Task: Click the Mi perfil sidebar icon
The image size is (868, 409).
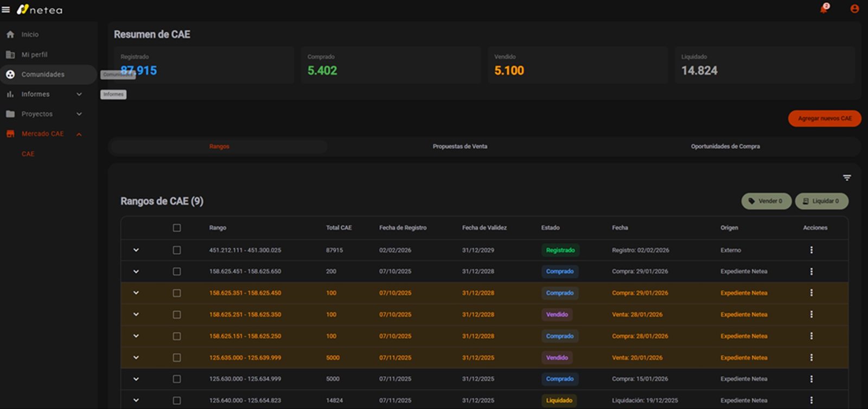Action: tap(10, 55)
